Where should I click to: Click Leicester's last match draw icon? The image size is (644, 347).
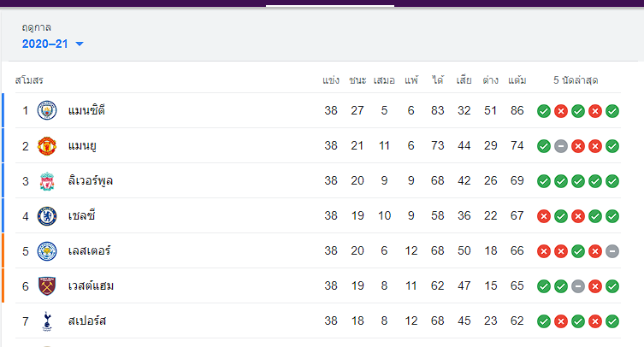click(x=612, y=251)
